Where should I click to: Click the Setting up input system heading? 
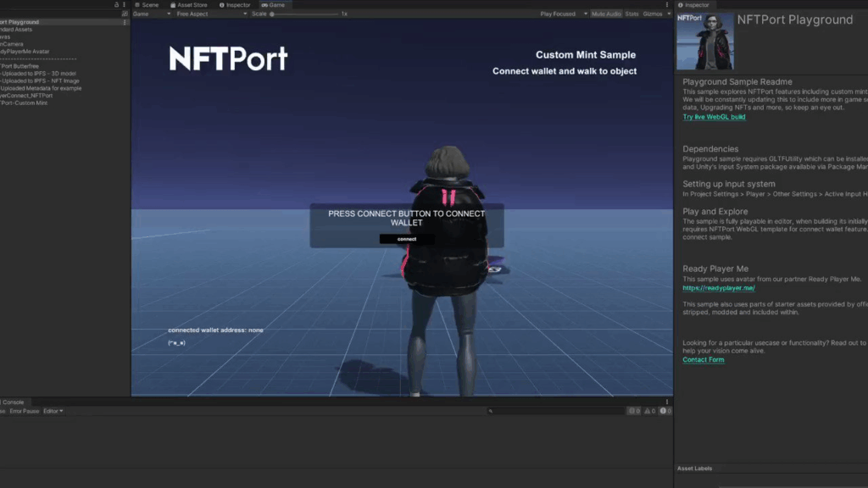click(x=728, y=184)
